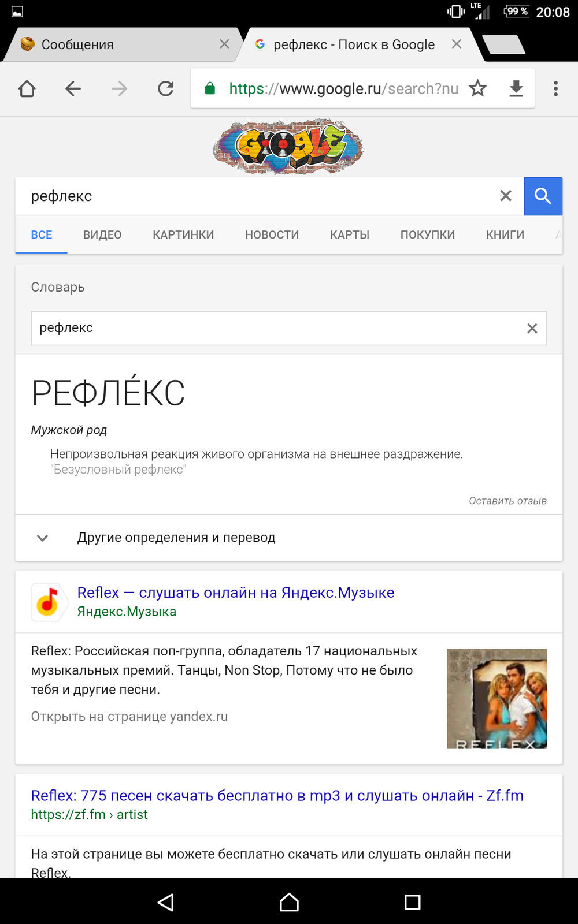
Task: Open Zf.fm Reflex 775 песен link
Action: click(277, 795)
